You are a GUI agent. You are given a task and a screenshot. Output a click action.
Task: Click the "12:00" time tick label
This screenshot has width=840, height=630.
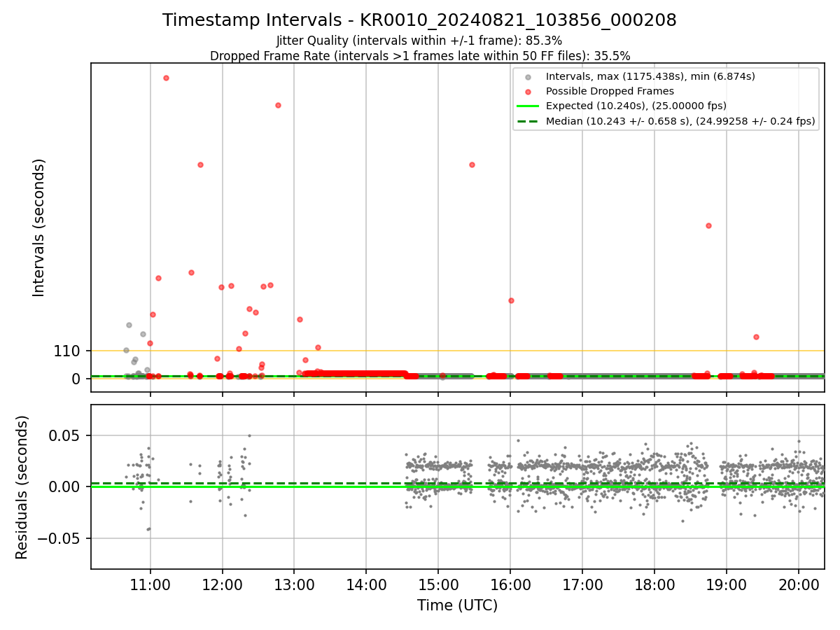tap(223, 584)
